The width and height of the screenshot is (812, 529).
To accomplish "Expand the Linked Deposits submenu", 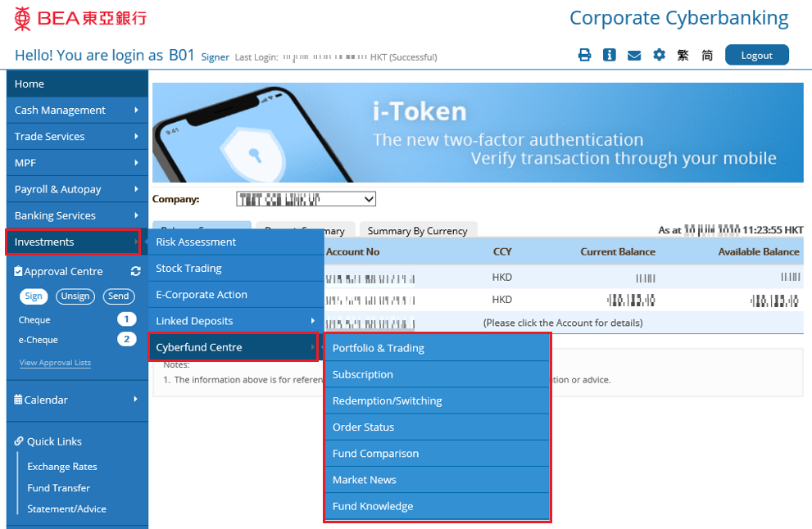I will [x=236, y=321].
